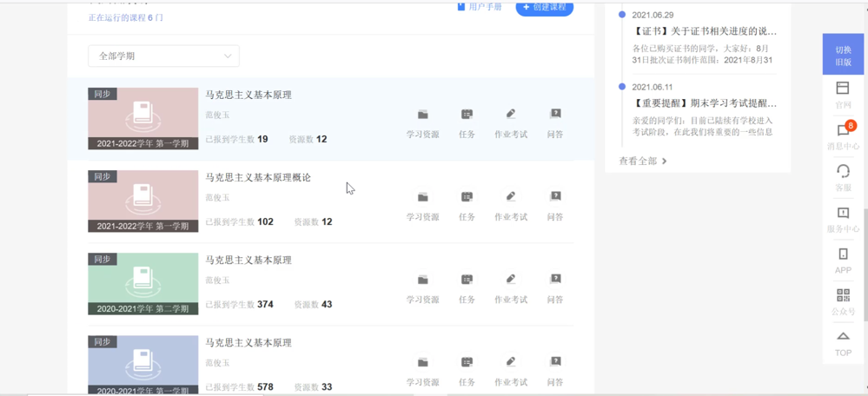Open the 服务中心 sidebar icon
868x396 pixels.
(x=843, y=214)
